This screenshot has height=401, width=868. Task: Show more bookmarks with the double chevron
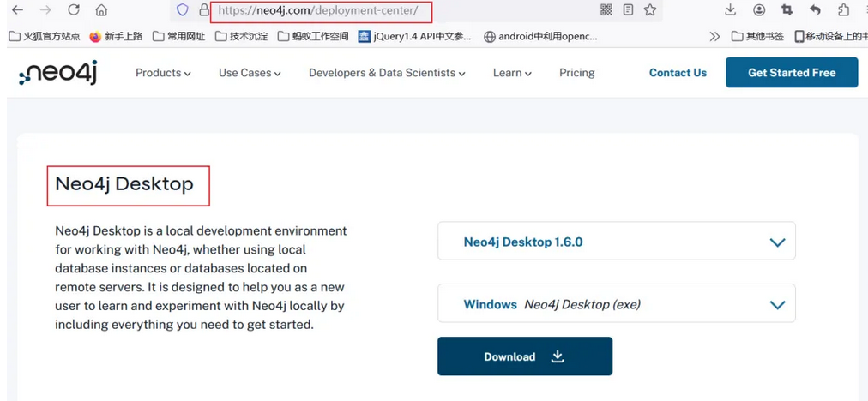tap(714, 37)
